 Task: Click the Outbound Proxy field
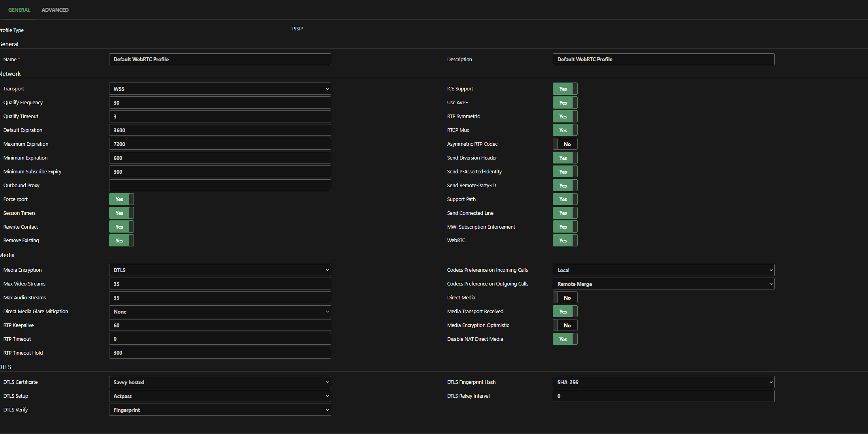pos(220,185)
